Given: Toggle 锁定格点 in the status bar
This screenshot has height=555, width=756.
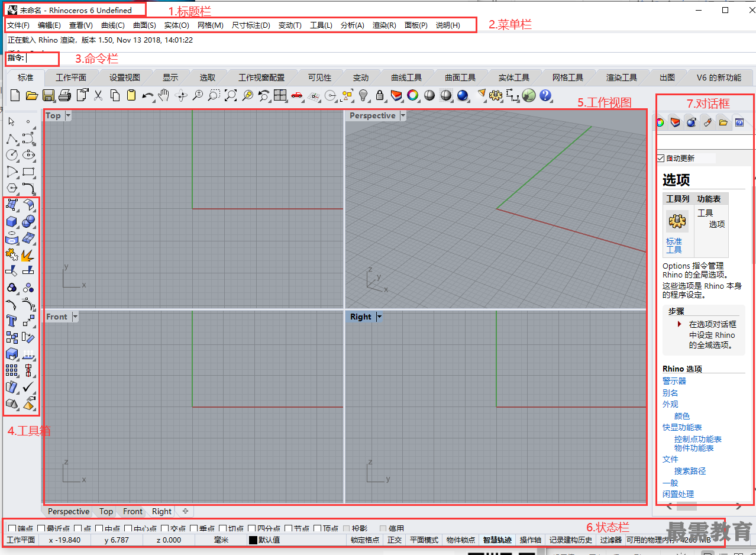Looking at the screenshot, I should pos(365,540).
